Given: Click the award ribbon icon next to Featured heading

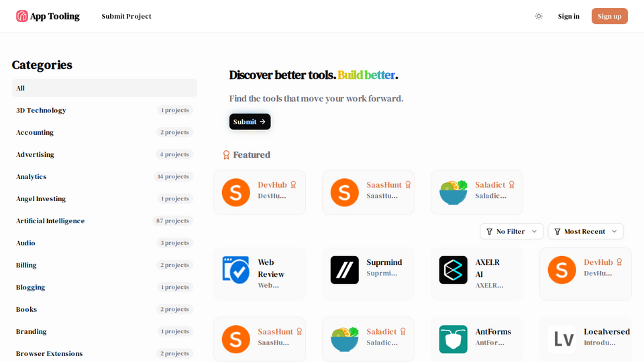Looking at the screenshot, I should (x=226, y=155).
